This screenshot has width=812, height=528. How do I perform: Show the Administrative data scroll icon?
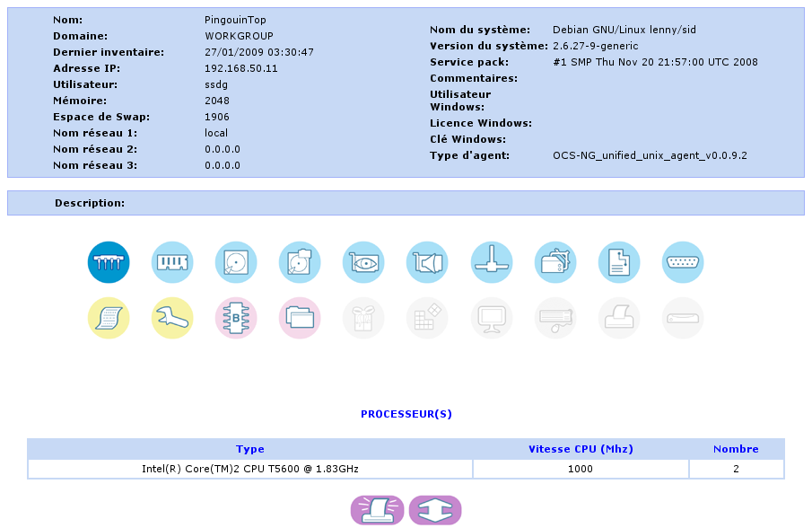[x=109, y=318]
